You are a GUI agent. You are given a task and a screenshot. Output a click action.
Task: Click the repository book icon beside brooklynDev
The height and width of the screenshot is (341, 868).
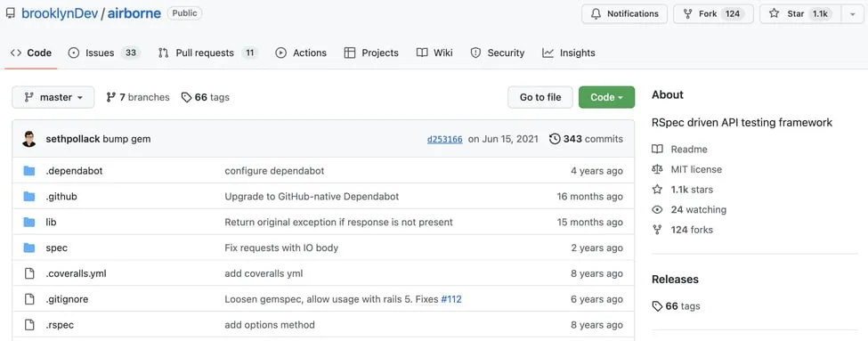[x=11, y=13]
